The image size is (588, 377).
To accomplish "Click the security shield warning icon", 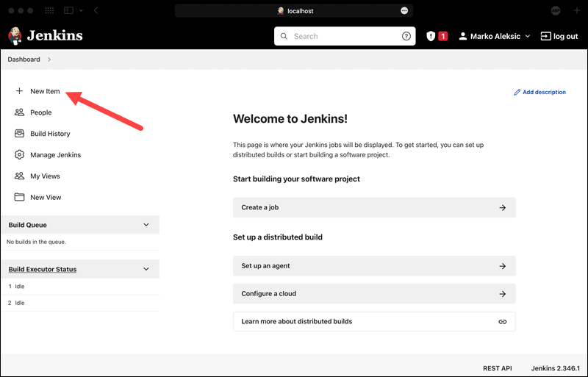I will point(431,36).
